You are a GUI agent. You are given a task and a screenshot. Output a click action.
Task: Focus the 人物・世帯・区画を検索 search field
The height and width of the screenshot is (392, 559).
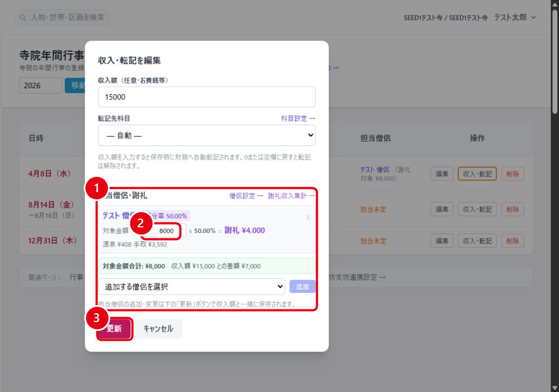pos(62,18)
